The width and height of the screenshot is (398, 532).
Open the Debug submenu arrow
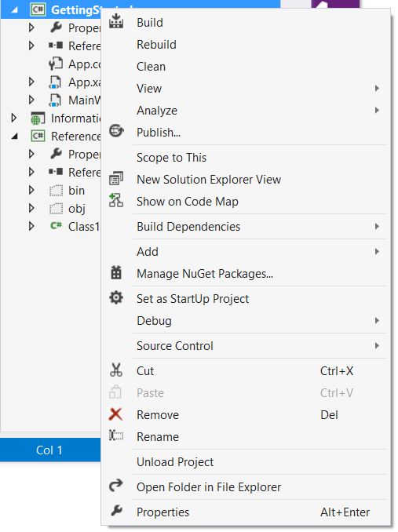click(377, 321)
